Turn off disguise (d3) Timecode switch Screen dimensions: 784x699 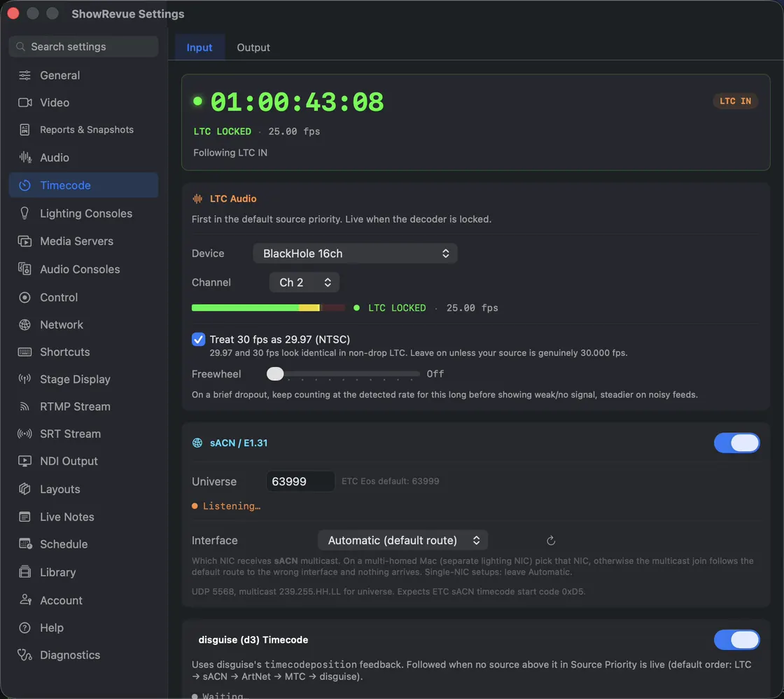point(736,639)
